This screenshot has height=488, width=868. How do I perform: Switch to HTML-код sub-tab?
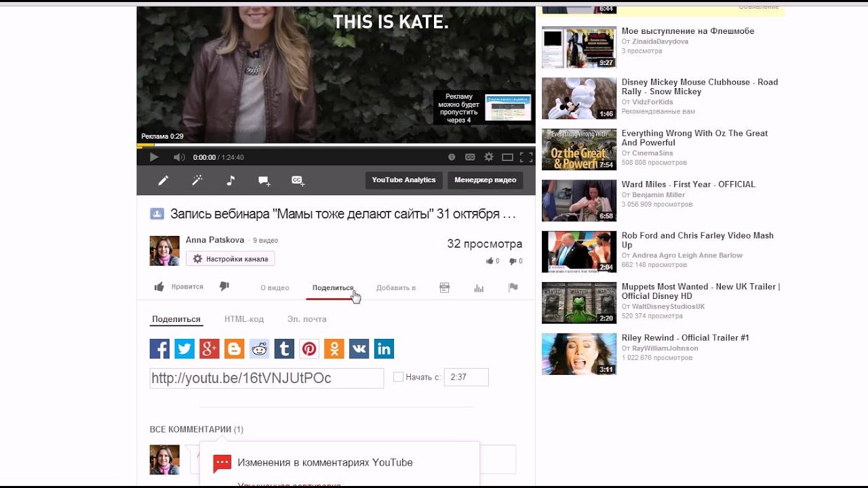coord(244,319)
